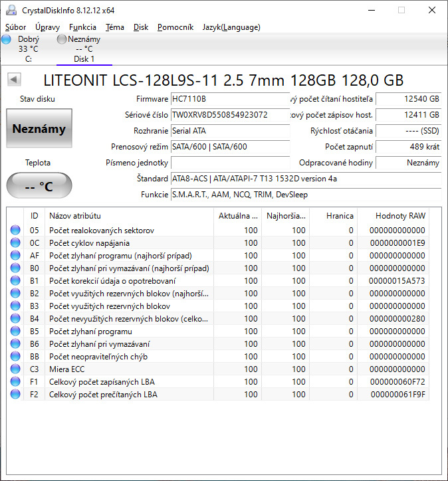Click status orb for attribute AF
The image size is (448, 481).
(x=15, y=255)
